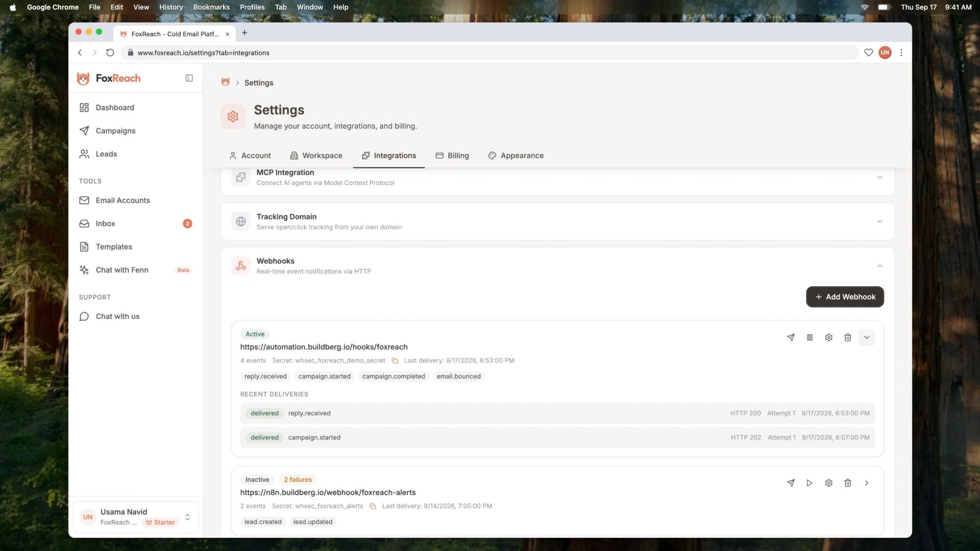The height and width of the screenshot is (551, 980).
Task: Close the FoxReach browser tab
Action: tap(227, 34)
